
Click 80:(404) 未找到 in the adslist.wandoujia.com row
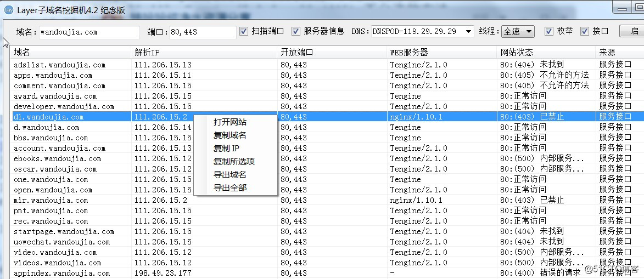click(532, 65)
